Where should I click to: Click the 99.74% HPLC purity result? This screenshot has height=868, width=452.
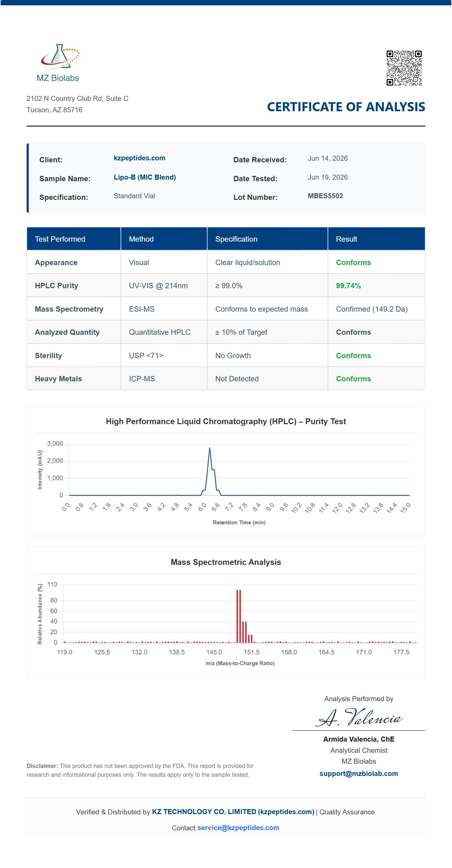tap(348, 286)
